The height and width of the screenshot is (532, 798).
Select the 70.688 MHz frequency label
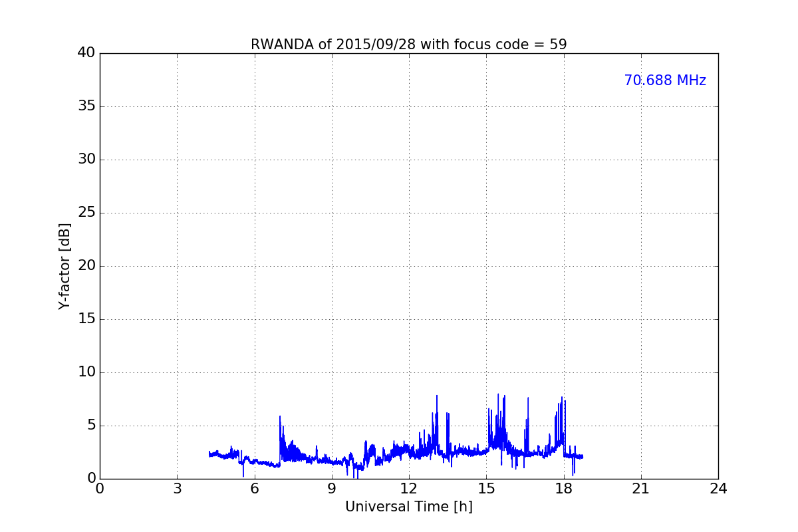(665, 80)
